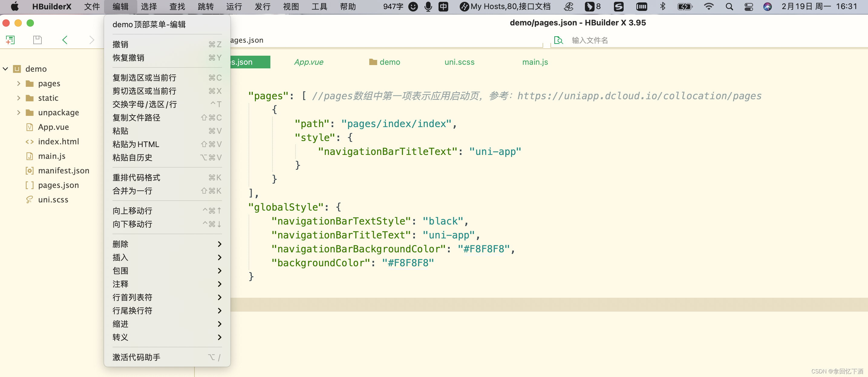This screenshot has height=377, width=868.
Task: Select 复制选区或当前行
Action: click(x=167, y=77)
